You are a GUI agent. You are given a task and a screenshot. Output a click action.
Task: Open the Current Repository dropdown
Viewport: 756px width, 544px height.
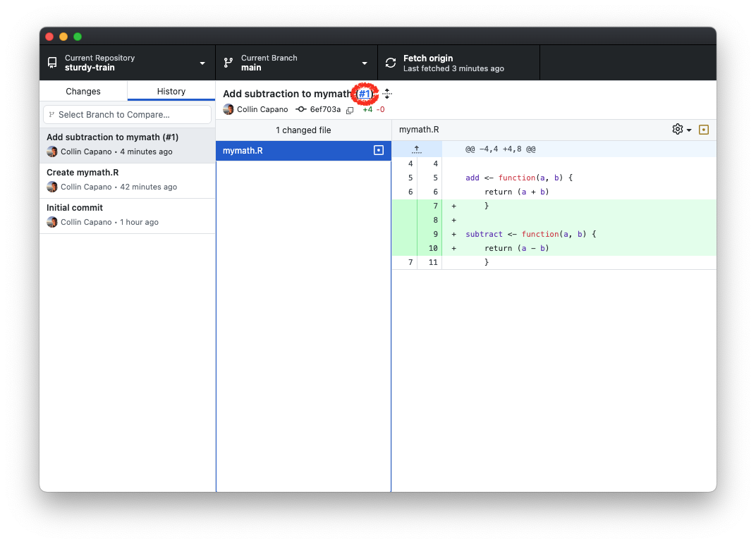click(x=127, y=63)
